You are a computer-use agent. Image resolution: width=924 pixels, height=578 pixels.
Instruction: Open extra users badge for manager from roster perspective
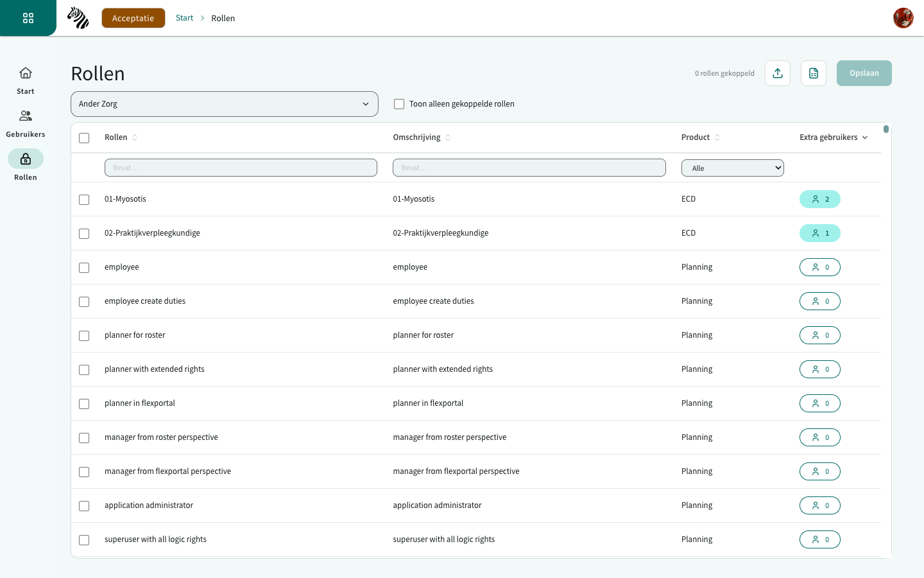(x=820, y=437)
